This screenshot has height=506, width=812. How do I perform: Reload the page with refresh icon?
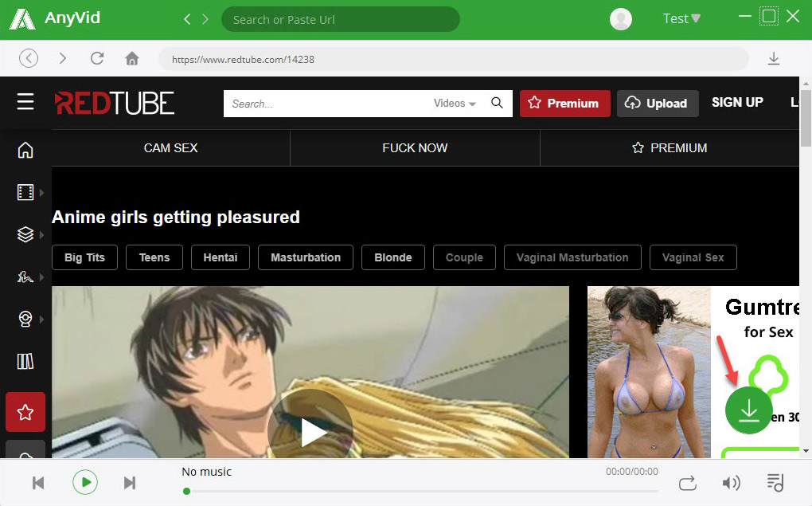pos(97,58)
